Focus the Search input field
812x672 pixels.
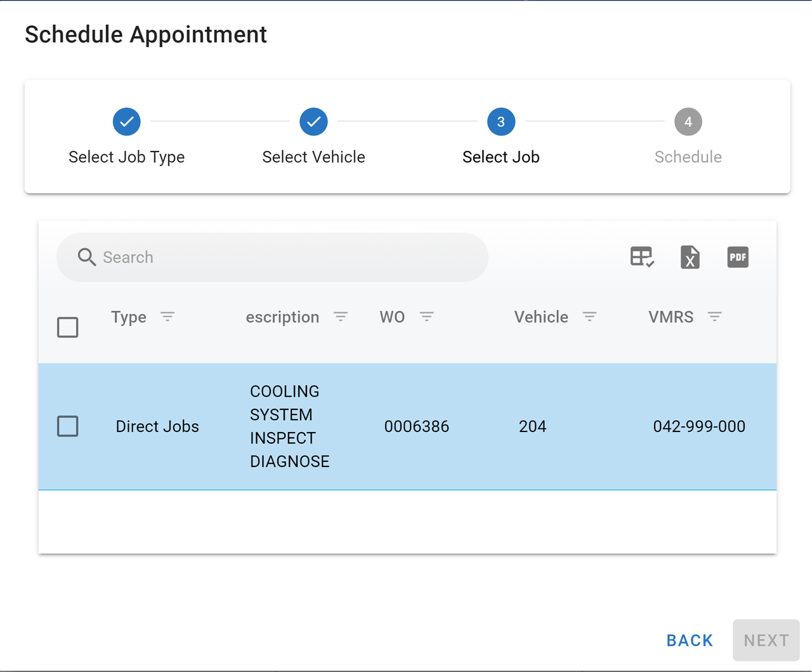pos(272,257)
